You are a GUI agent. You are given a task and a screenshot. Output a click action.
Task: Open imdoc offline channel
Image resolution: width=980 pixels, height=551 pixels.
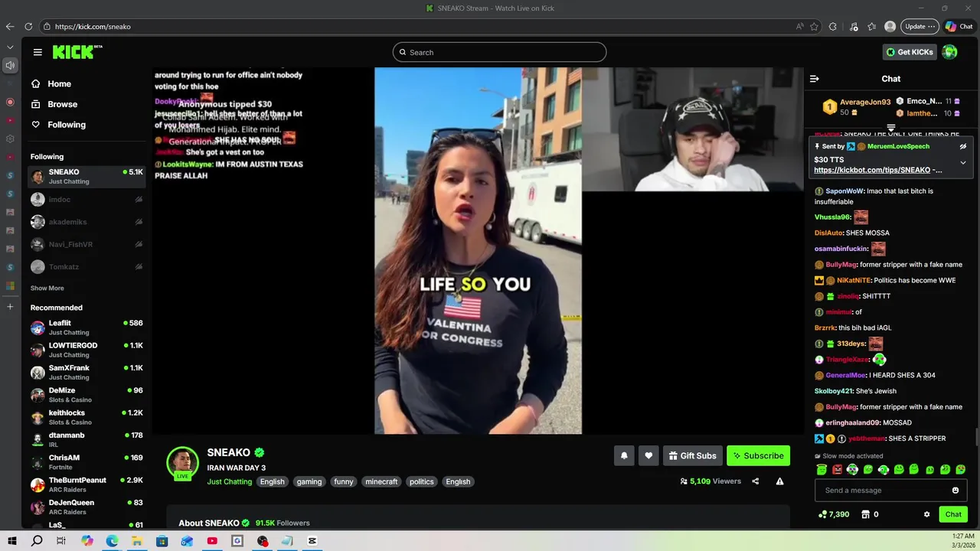tap(86, 200)
